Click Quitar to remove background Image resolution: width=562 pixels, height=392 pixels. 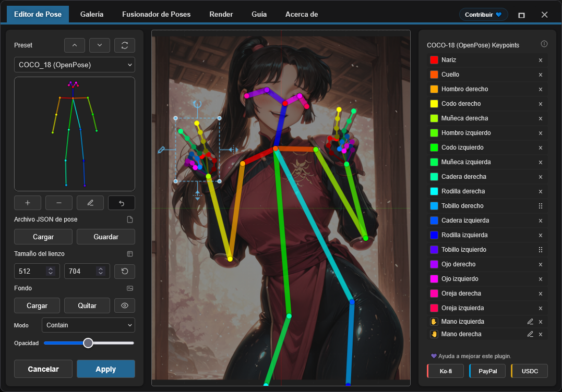click(x=87, y=305)
